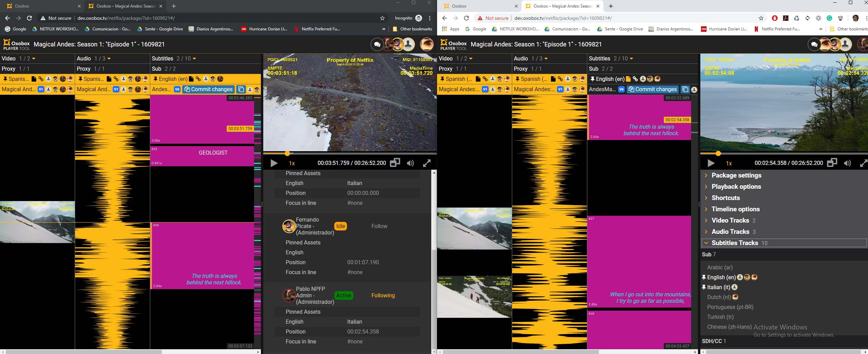868x354 pixels.
Task: Expand Video Tracks section
Action: pyautogui.click(x=730, y=221)
